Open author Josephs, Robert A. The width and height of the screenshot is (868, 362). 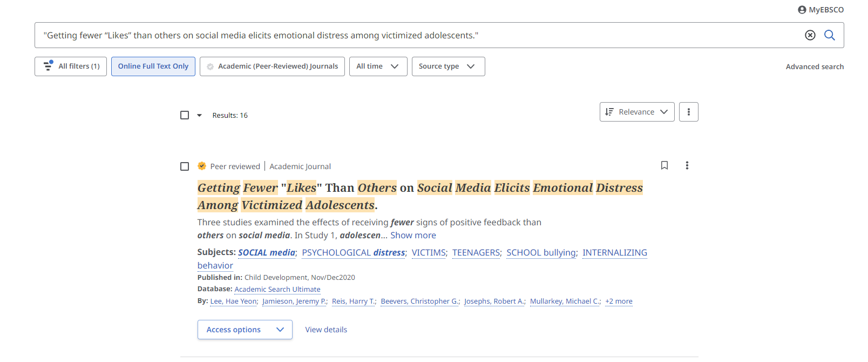click(x=494, y=301)
